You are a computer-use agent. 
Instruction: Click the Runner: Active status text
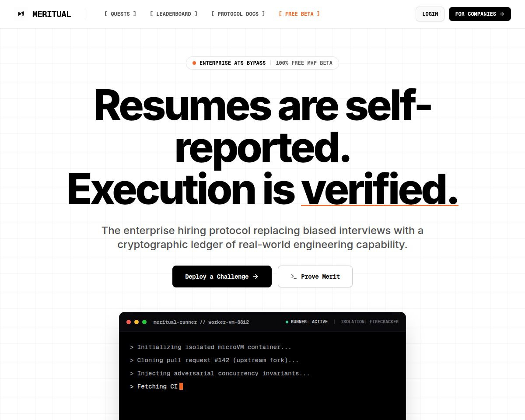[x=309, y=322]
